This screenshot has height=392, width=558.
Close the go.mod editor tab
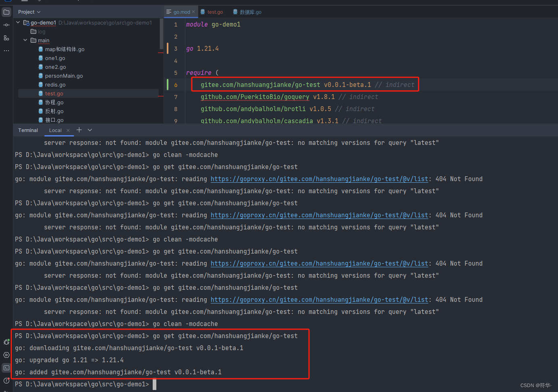pyautogui.click(x=193, y=12)
